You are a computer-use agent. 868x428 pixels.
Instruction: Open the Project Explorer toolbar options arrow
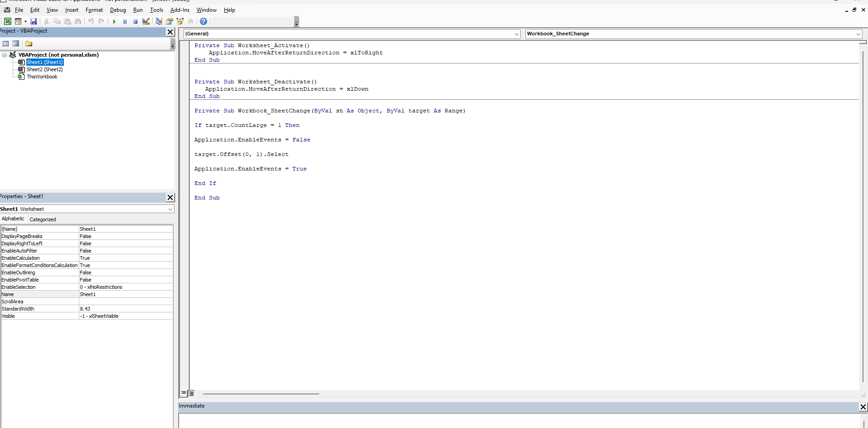click(173, 44)
